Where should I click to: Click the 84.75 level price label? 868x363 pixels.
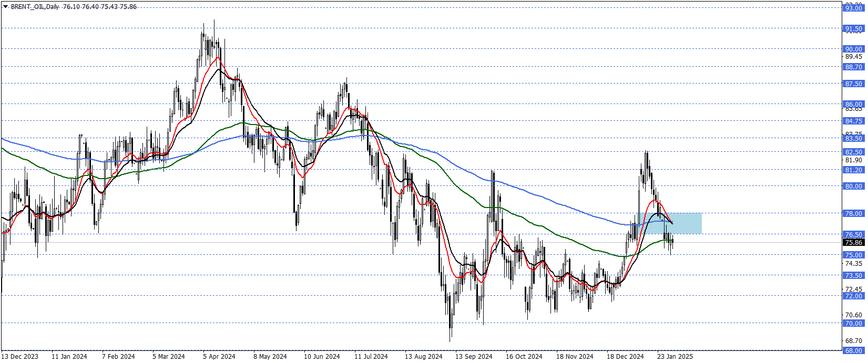853,121
